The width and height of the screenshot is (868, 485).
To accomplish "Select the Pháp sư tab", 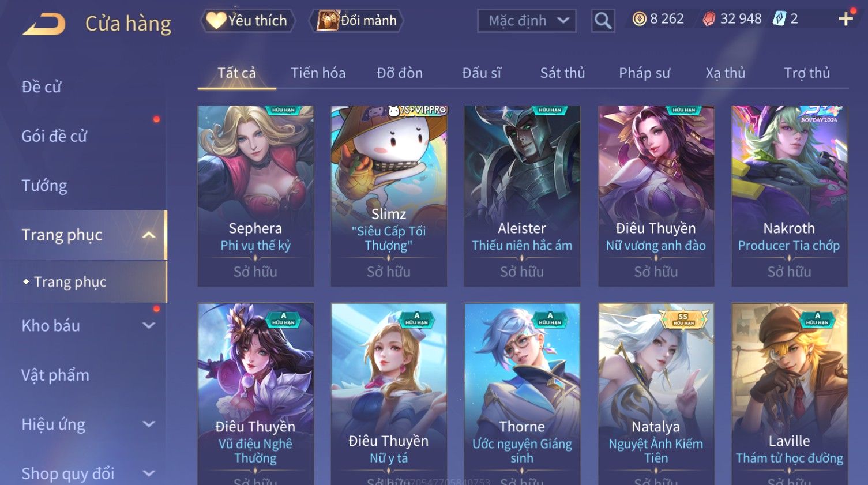I will click(x=644, y=73).
